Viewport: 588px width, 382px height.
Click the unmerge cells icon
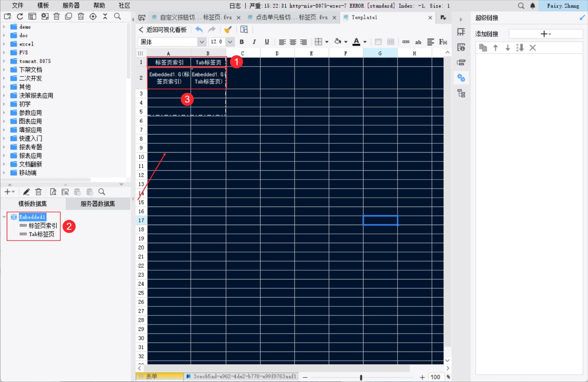point(391,42)
